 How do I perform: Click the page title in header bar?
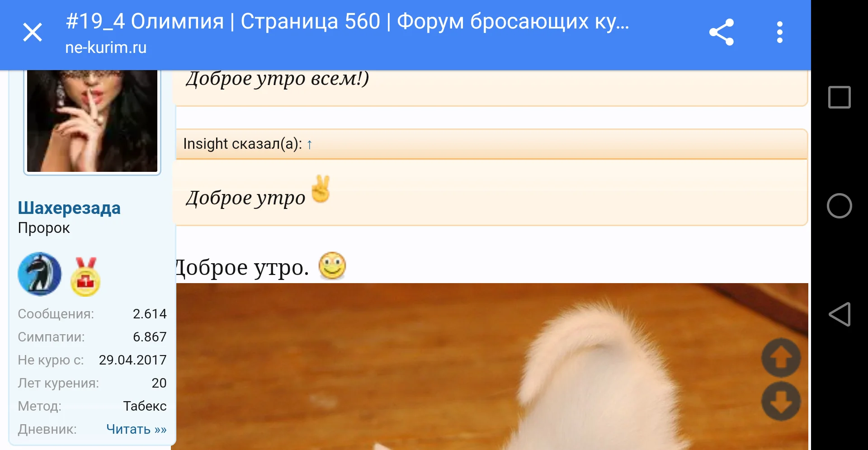coord(347,21)
